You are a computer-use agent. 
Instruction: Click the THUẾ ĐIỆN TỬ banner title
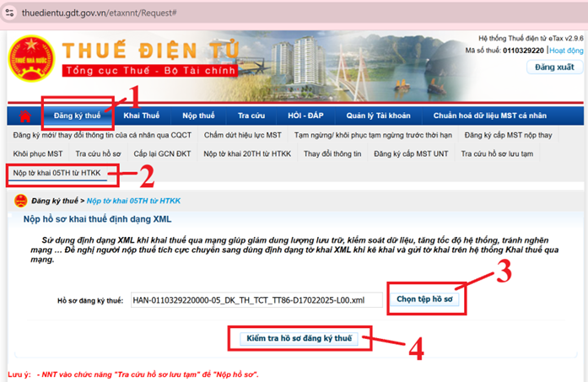tap(150, 51)
